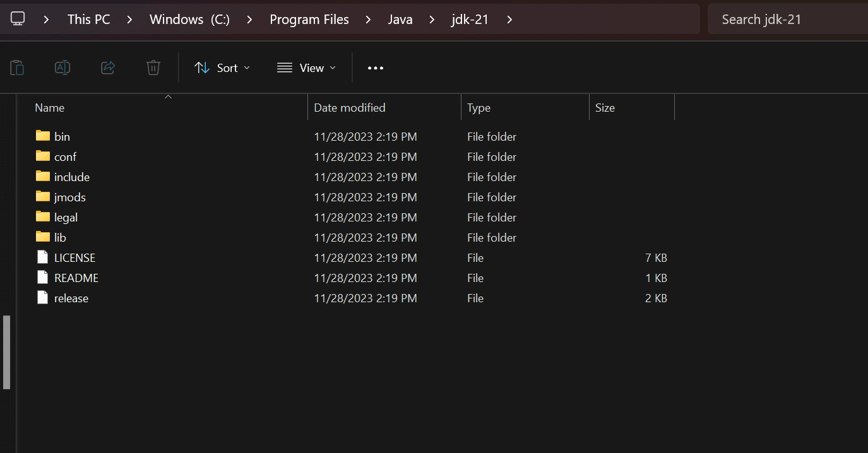Expand the breadcrumb chevron after Java
This screenshot has height=453, width=868.
click(x=431, y=19)
